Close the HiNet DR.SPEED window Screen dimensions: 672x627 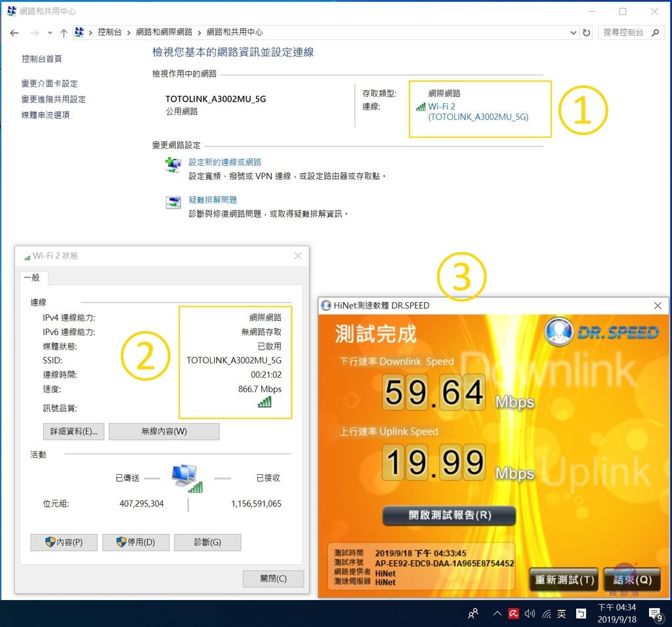click(x=658, y=306)
